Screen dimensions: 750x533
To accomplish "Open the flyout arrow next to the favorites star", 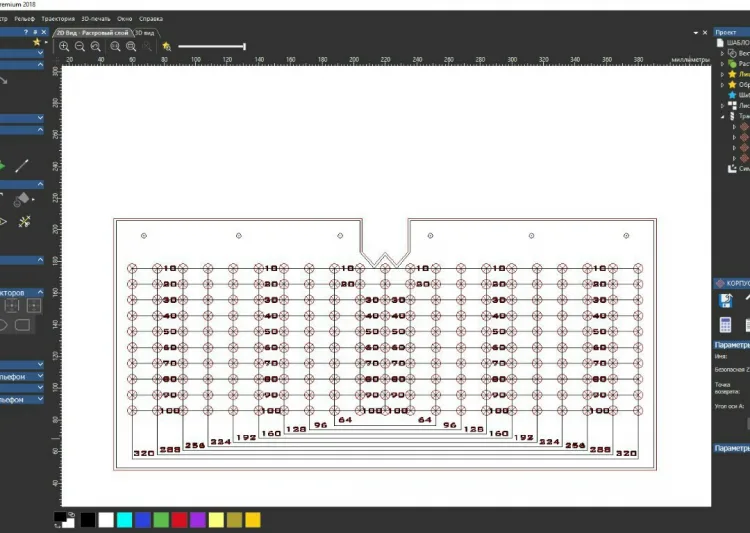I will [x=46, y=42].
